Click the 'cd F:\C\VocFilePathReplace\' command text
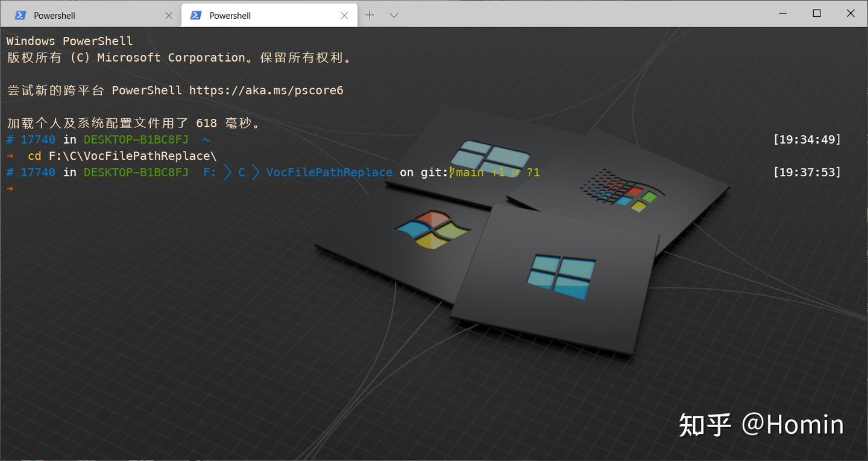This screenshot has height=461, width=868. (x=122, y=156)
